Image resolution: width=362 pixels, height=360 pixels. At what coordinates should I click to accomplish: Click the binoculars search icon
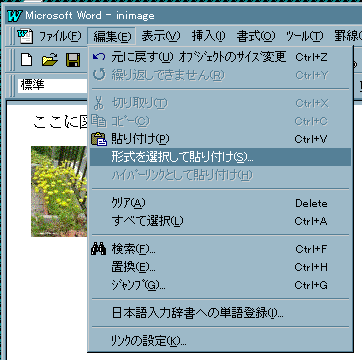click(x=98, y=249)
